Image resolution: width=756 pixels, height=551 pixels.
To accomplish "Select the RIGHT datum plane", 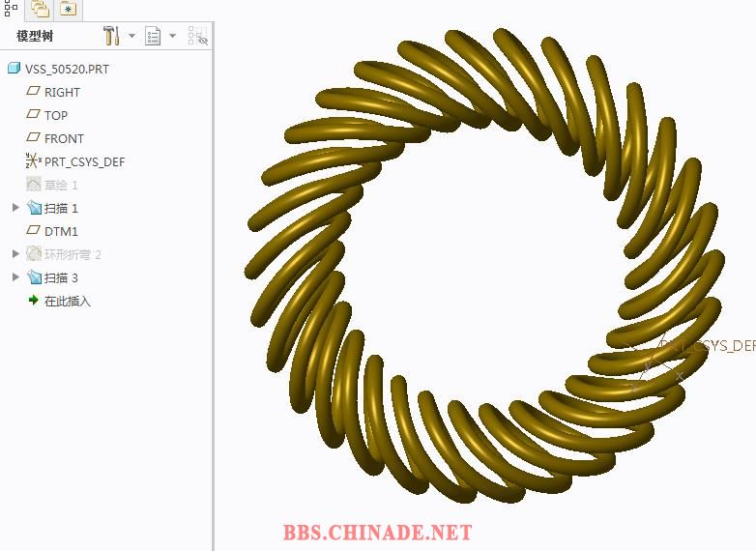I will [x=62, y=92].
